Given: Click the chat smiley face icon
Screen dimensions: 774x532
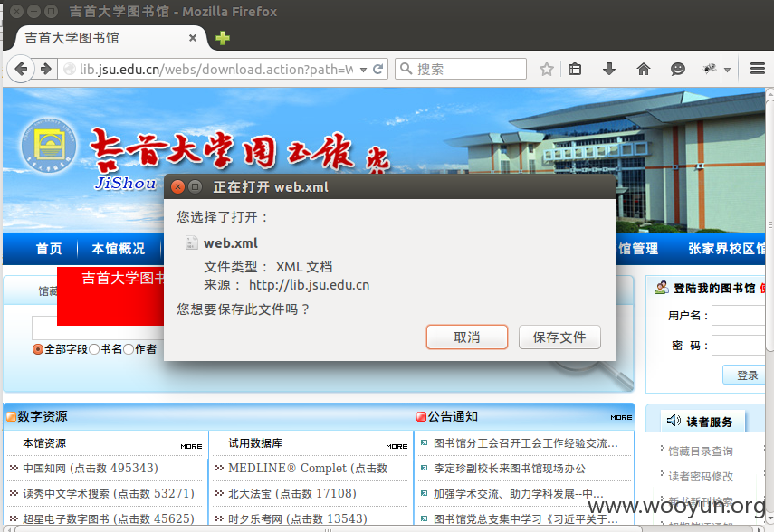Looking at the screenshot, I should click(x=678, y=69).
